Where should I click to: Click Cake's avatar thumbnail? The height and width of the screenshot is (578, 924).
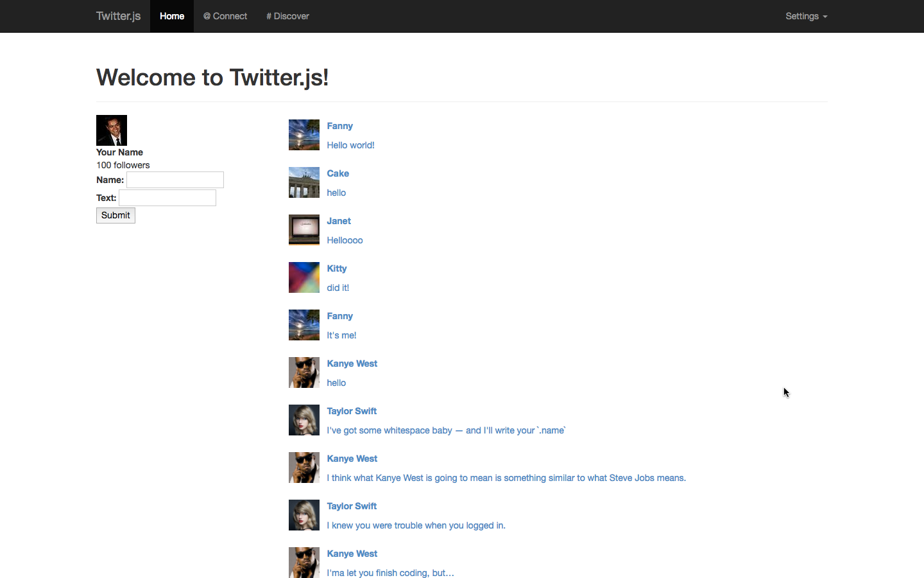coord(304,182)
